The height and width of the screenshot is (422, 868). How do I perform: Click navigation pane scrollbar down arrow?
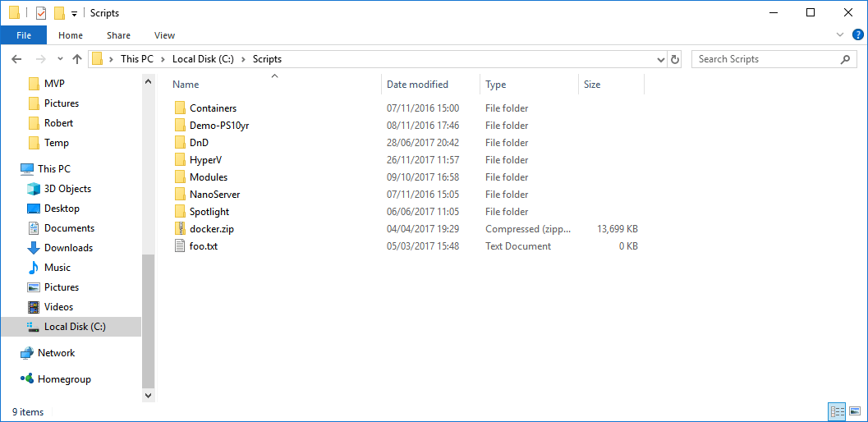pos(148,396)
